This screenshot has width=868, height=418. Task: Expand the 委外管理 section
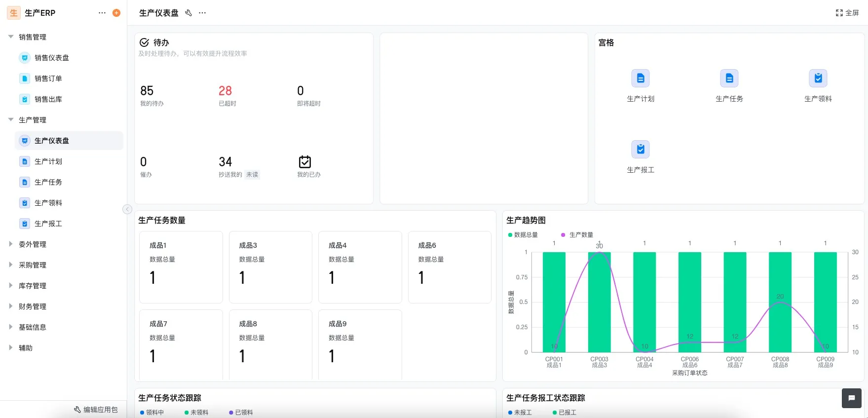pos(11,244)
